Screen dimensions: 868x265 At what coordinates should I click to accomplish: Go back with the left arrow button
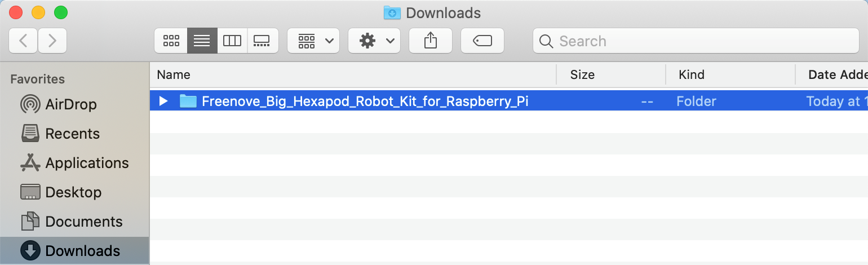point(23,41)
